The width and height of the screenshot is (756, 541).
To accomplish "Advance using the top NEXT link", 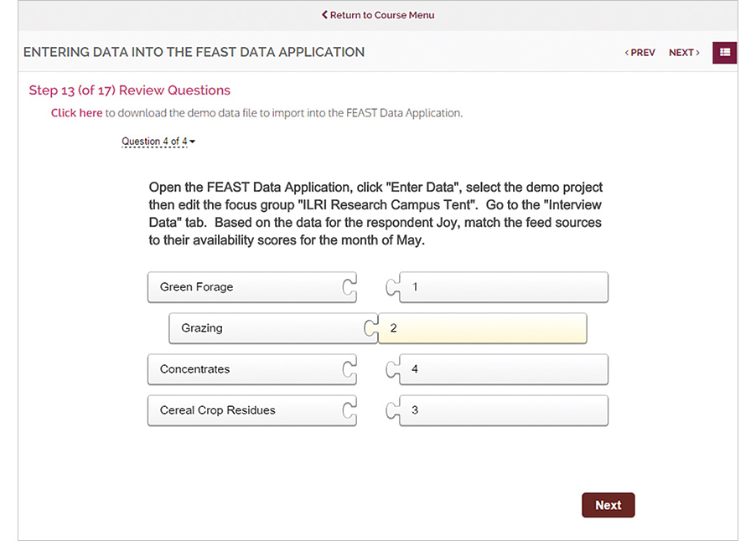I will (684, 53).
